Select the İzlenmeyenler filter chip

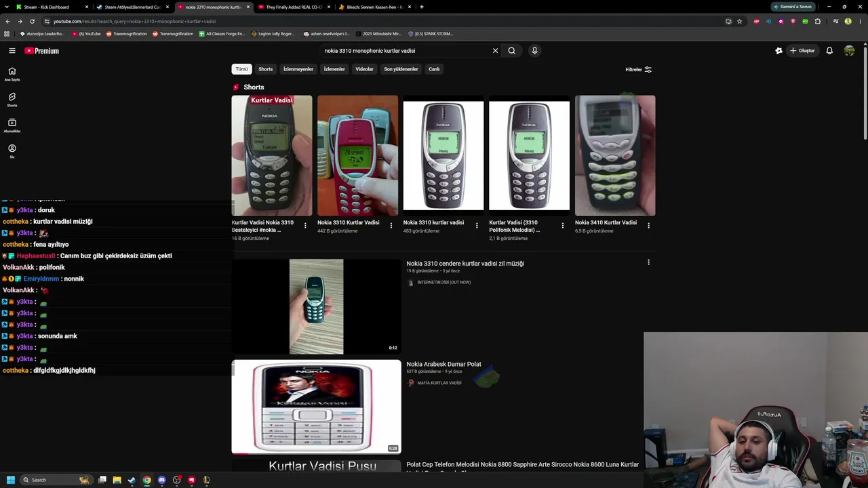click(298, 69)
